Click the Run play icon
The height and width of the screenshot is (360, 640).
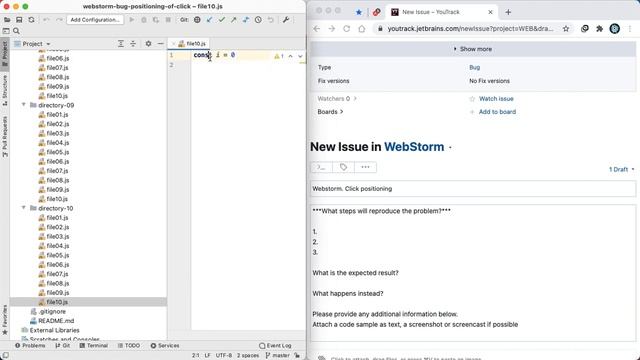pyautogui.click(x=131, y=20)
